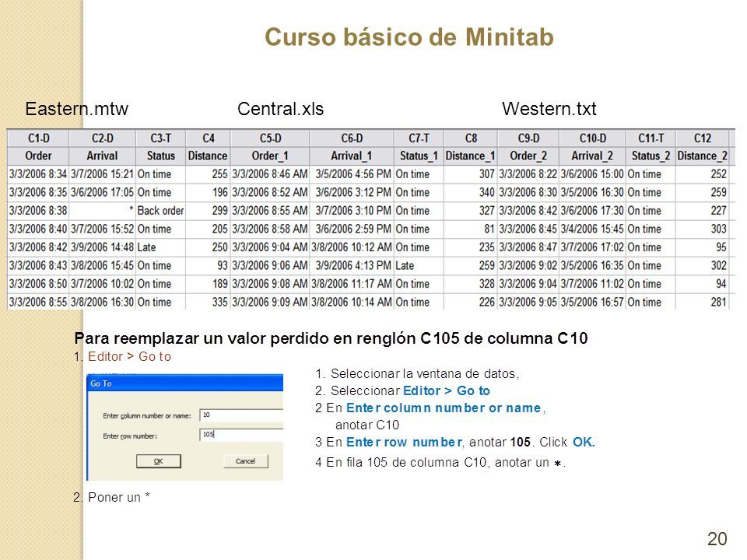Image resolution: width=747 pixels, height=560 pixels.
Task: Select column header C4
Action: coord(209,138)
